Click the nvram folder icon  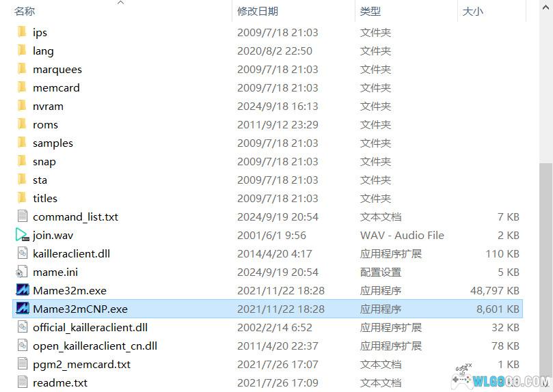click(22, 106)
